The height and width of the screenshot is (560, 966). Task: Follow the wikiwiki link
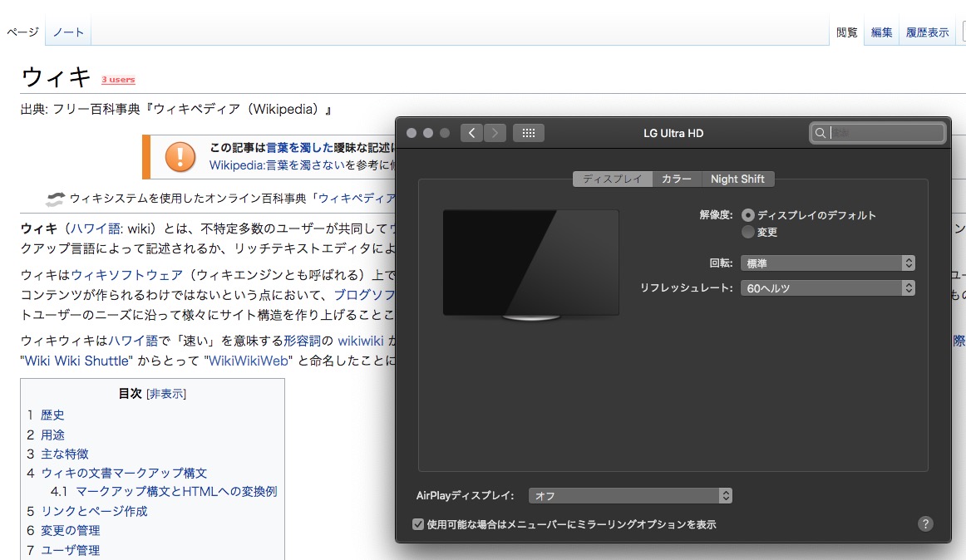pos(361,341)
